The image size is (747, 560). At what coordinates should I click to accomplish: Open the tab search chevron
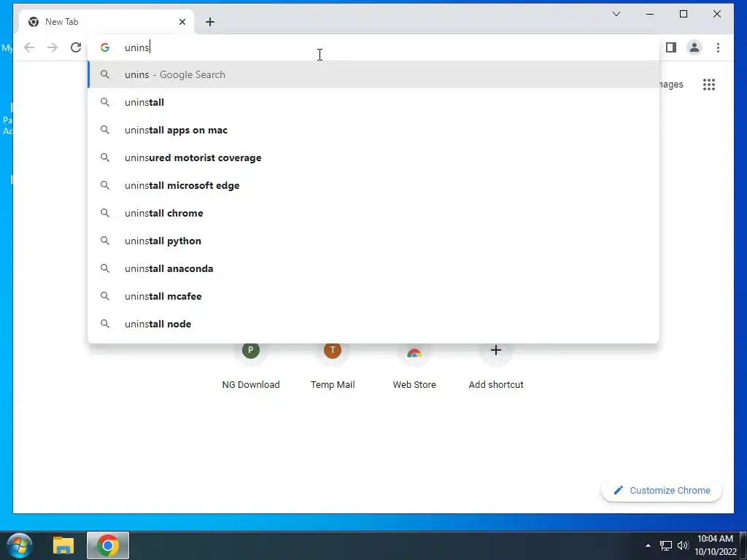point(616,14)
